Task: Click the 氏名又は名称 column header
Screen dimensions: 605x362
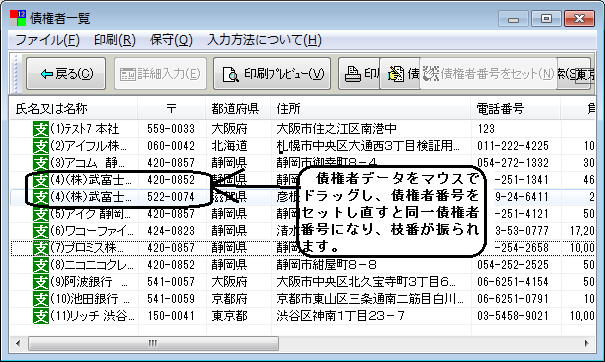Action: pos(73,109)
